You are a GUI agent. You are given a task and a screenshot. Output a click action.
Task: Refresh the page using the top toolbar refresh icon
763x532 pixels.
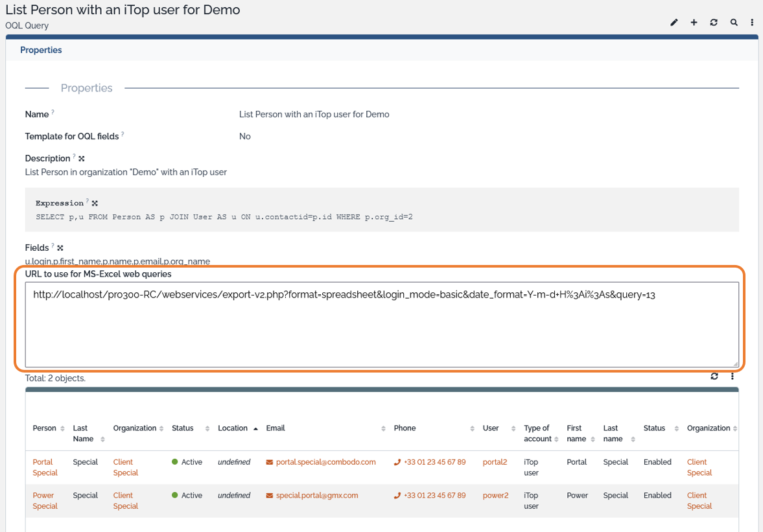pyautogui.click(x=714, y=22)
